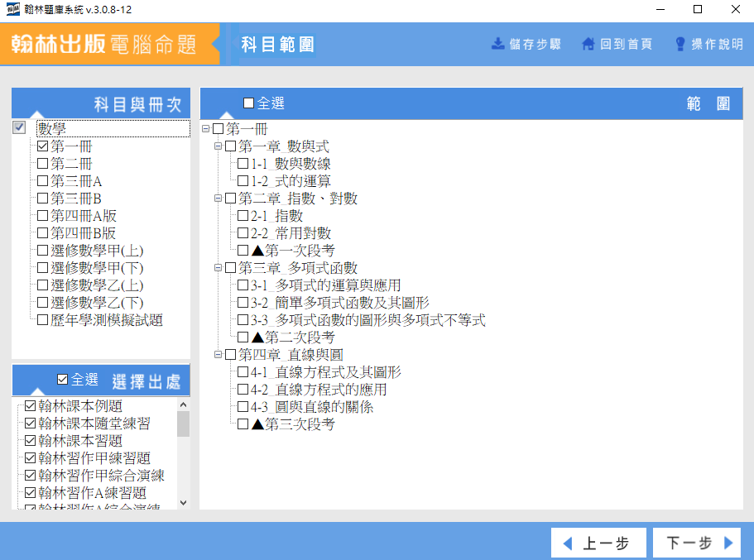Check the 第二冊 volume checkbox
754x560 pixels.
coord(43,164)
